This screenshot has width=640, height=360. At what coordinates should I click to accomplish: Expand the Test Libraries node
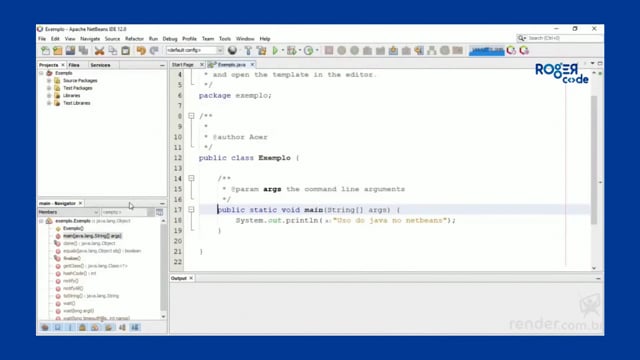pyautogui.click(x=49, y=103)
